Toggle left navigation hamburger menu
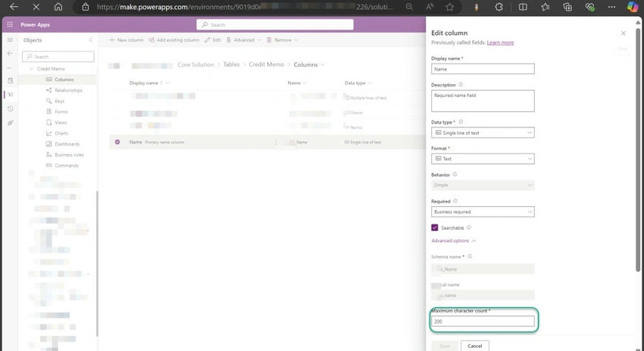Screen dimensions: 644x351 (11, 40)
